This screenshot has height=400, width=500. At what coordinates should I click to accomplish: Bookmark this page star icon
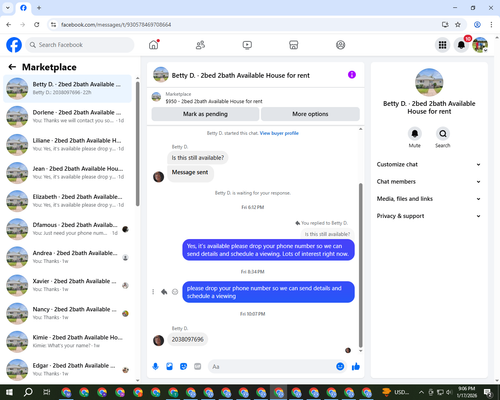[458, 24]
